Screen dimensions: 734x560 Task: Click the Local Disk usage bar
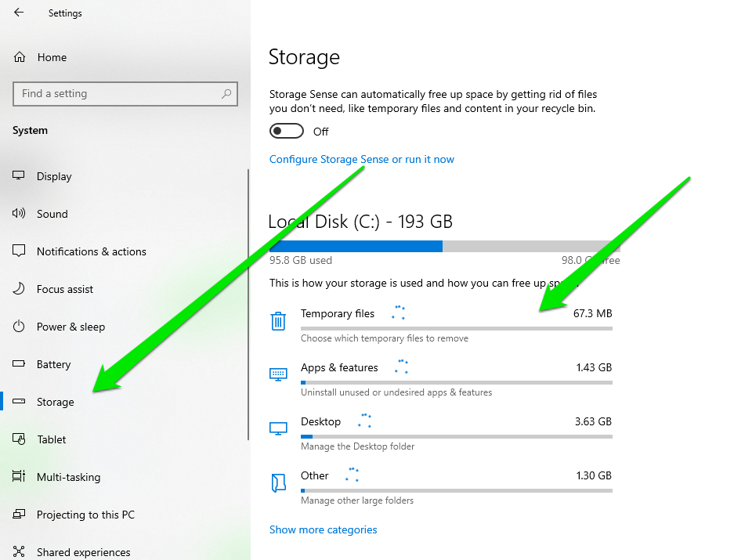click(x=439, y=246)
